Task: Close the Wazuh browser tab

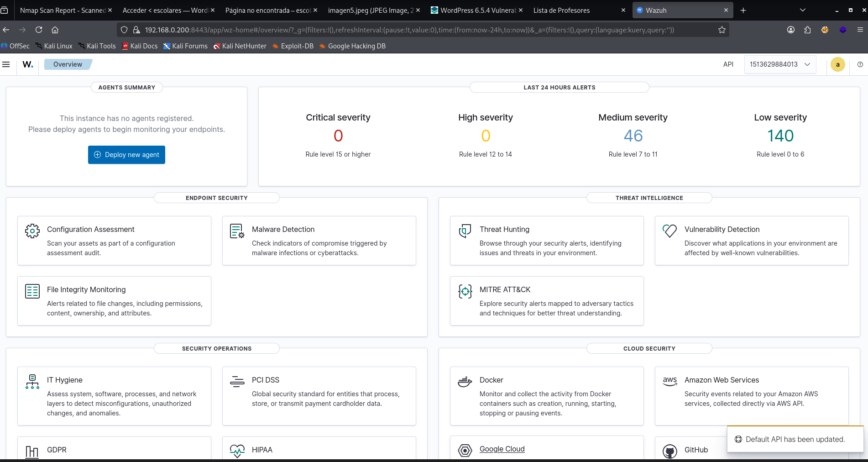Action: [726, 10]
